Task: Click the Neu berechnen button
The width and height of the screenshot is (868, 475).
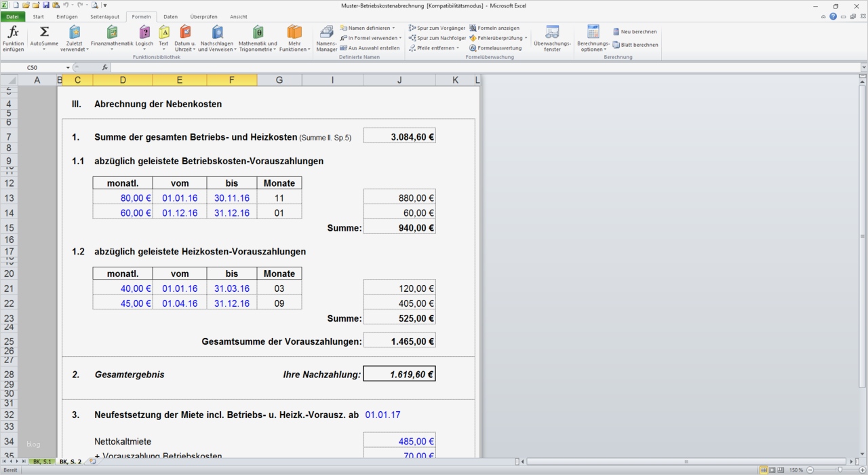Action: point(635,31)
